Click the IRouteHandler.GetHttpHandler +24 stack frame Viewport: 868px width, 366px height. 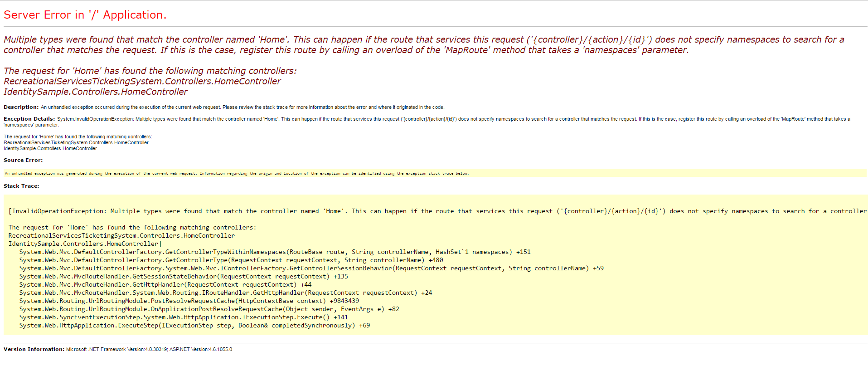[226, 293]
